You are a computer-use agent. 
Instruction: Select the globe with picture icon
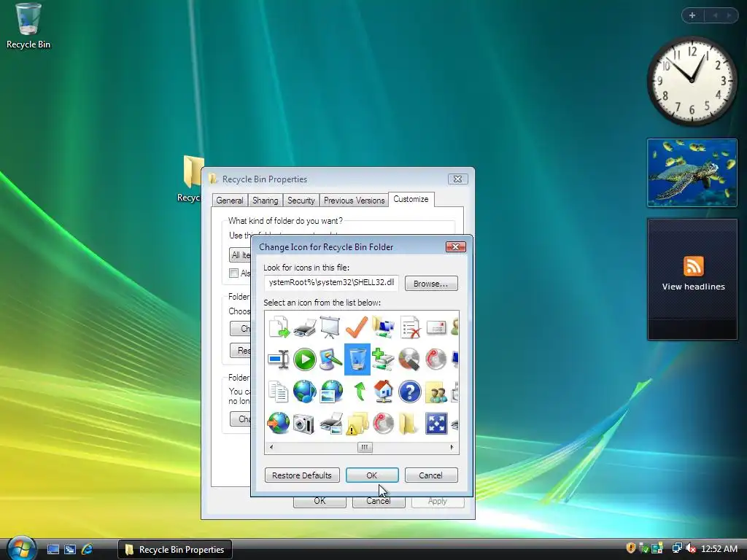click(331, 392)
